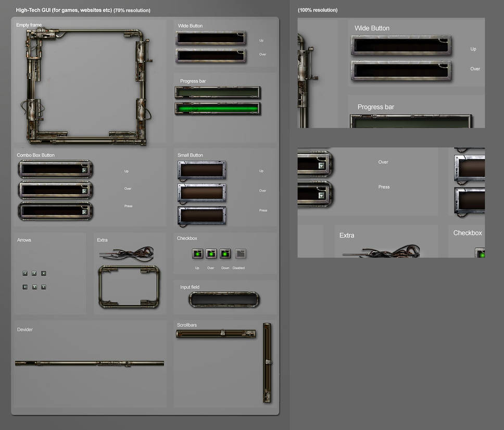Click the Small Button in Press state
Screen dimensions: 504x430
(x=202, y=216)
